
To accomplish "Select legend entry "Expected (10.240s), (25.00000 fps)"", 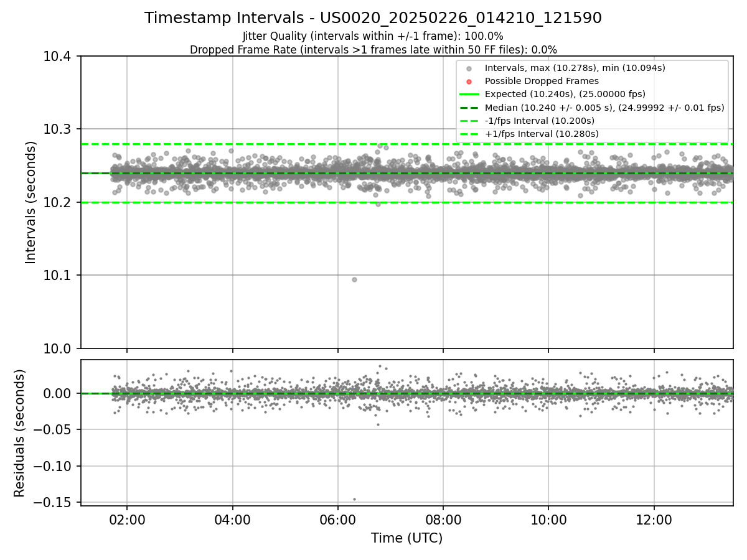I will (565, 94).
